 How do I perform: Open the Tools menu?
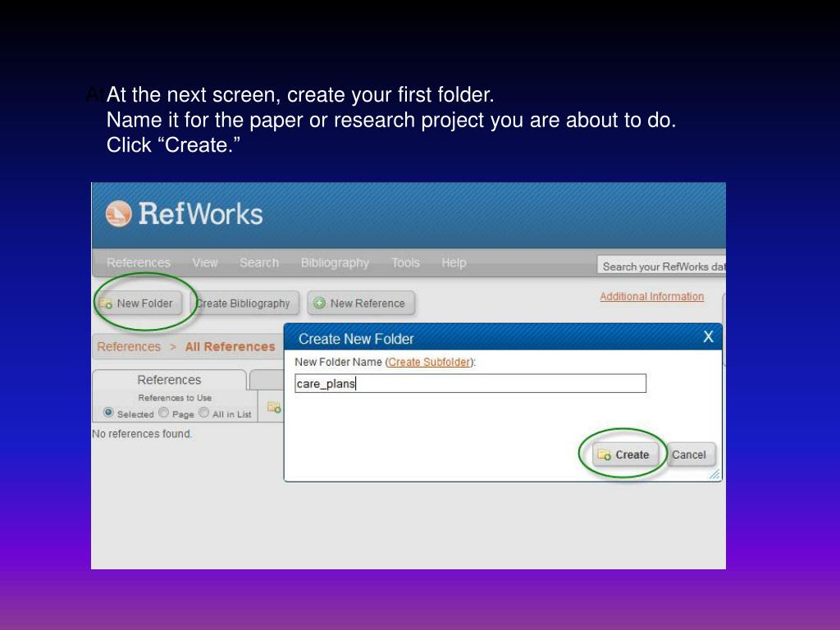click(x=405, y=263)
